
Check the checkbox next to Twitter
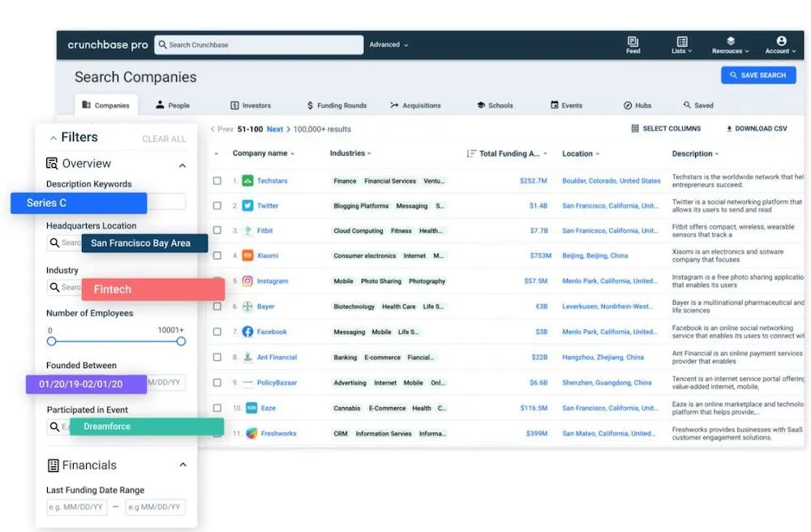coord(216,205)
